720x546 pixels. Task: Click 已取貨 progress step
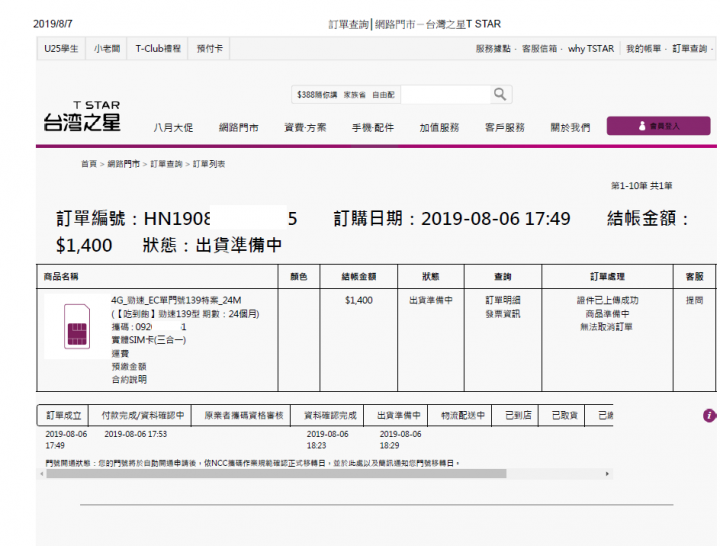(564, 416)
